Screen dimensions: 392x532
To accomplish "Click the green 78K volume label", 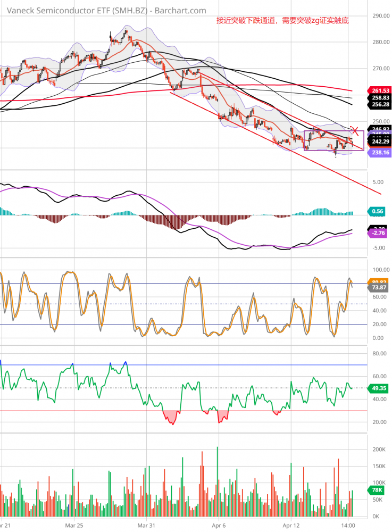I will pos(377,490).
